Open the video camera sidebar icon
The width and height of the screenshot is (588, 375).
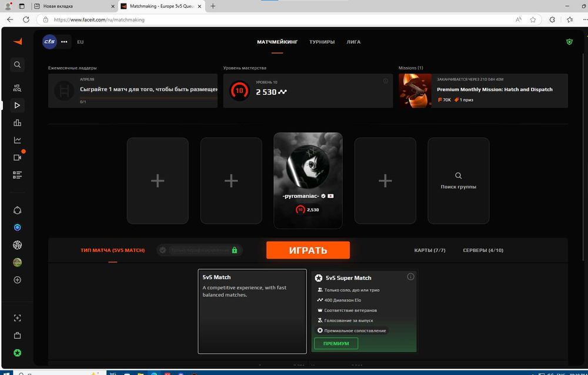click(x=17, y=158)
